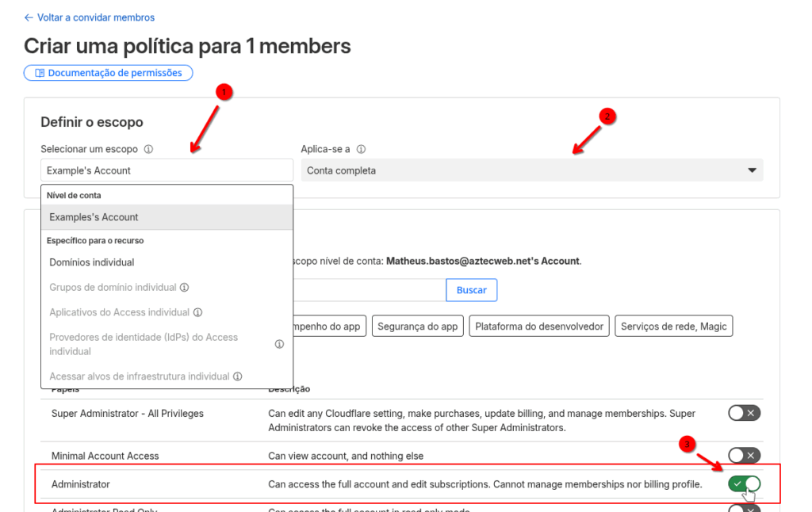Open the Aplica-se a Conta completa dropdown
This screenshot has height=512, width=812.
click(x=531, y=170)
